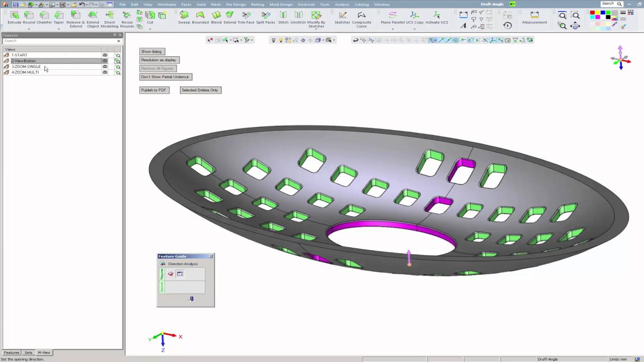
Task: Select the Taper tool
Action: pyautogui.click(x=59, y=18)
